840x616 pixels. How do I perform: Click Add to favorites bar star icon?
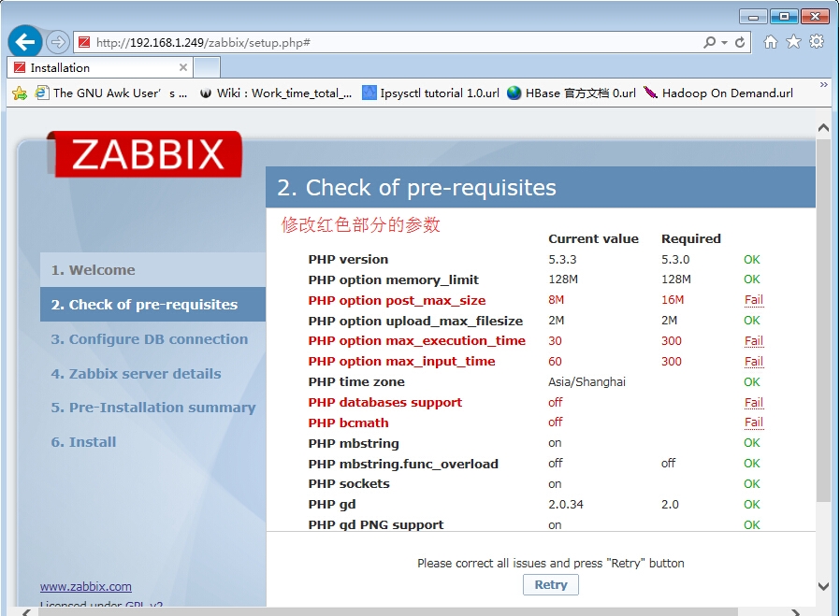(x=20, y=93)
